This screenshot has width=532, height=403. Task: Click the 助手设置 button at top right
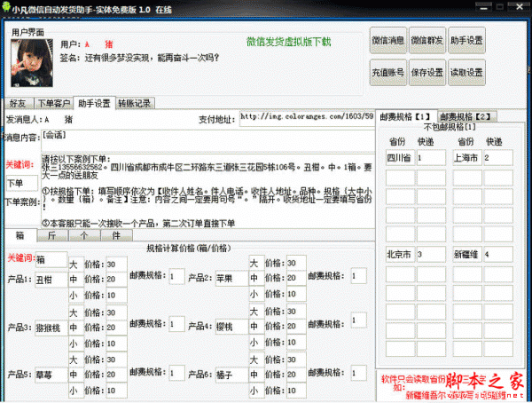pos(466,41)
